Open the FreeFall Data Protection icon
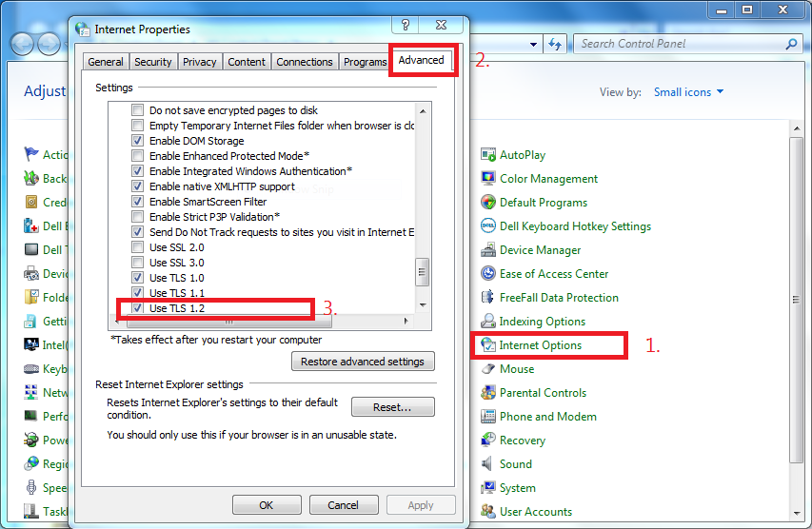Screen dimensions: 812x529 click(x=487, y=297)
